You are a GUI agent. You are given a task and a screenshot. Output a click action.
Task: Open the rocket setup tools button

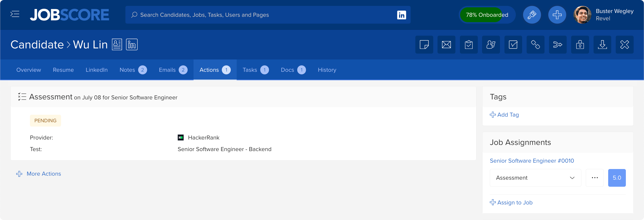tap(532, 15)
